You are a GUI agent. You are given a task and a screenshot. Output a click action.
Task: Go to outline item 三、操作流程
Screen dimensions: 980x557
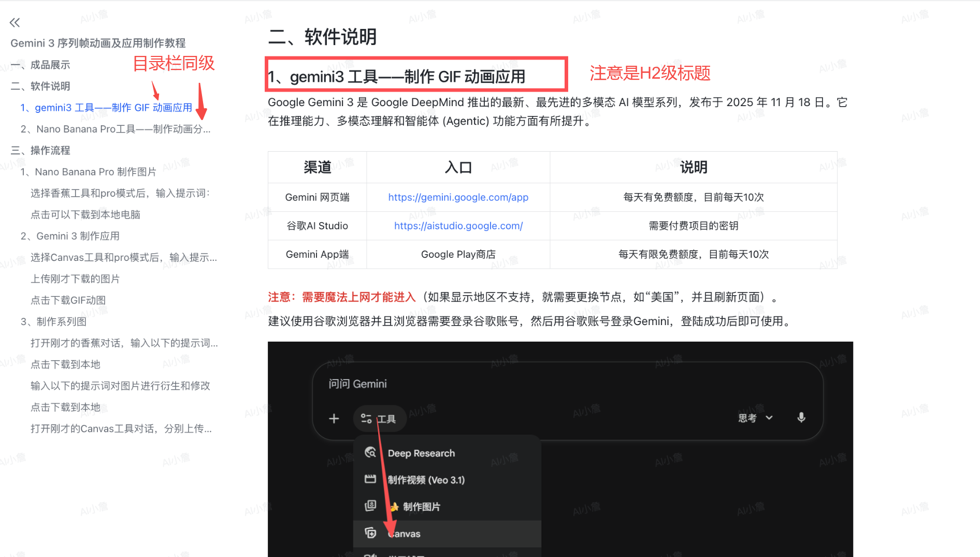40,150
